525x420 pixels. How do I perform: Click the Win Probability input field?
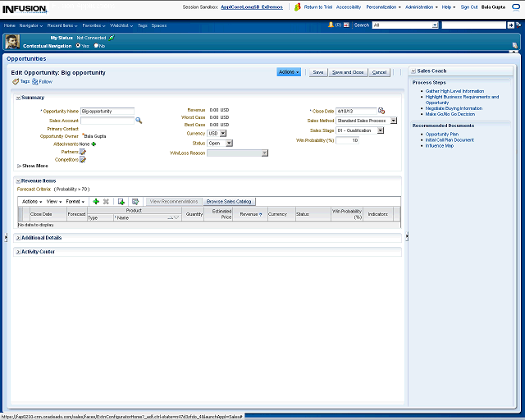348,140
